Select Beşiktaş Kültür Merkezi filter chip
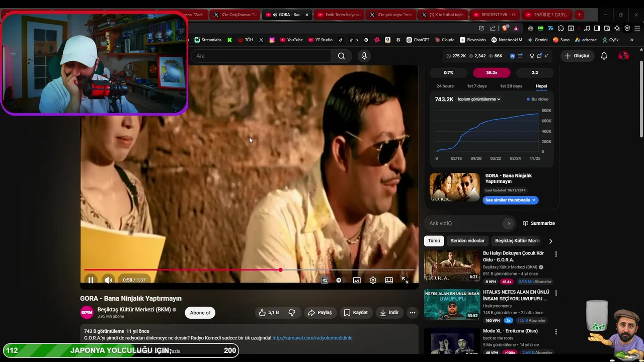644x362 pixels. coord(517,241)
